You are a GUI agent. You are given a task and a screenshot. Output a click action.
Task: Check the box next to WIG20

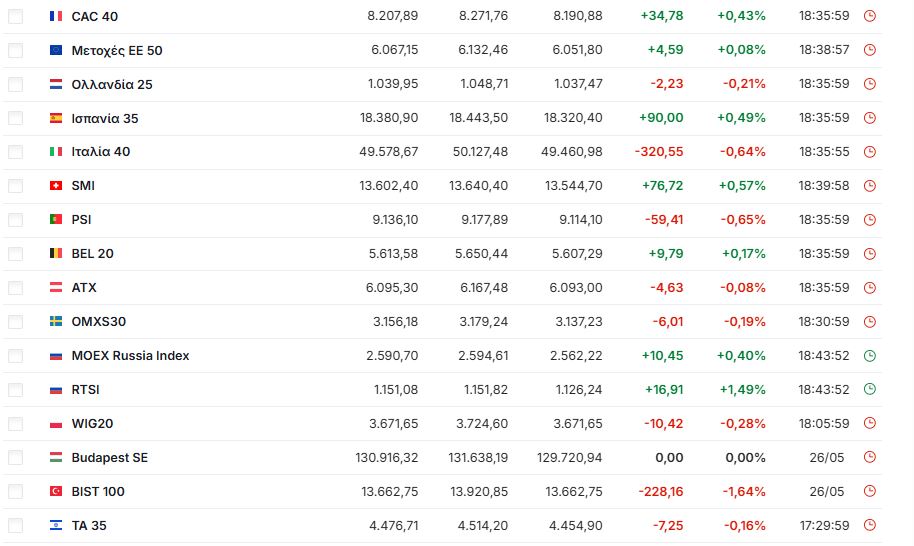[x=16, y=424]
